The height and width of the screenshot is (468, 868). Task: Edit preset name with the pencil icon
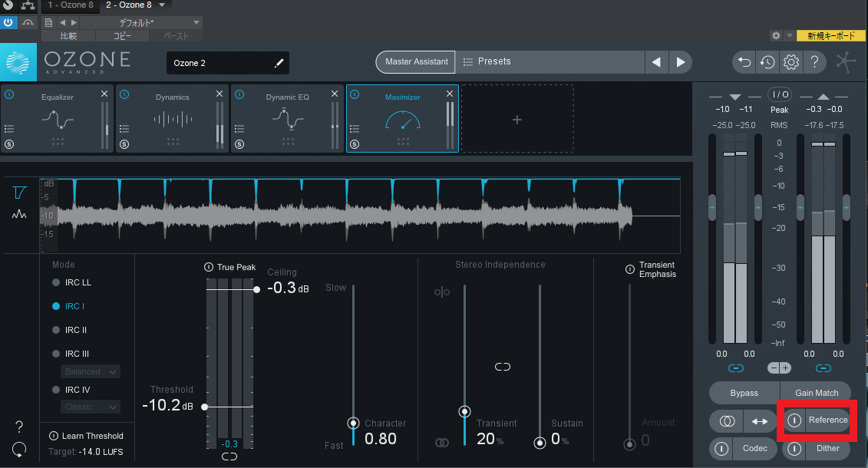(279, 63)
